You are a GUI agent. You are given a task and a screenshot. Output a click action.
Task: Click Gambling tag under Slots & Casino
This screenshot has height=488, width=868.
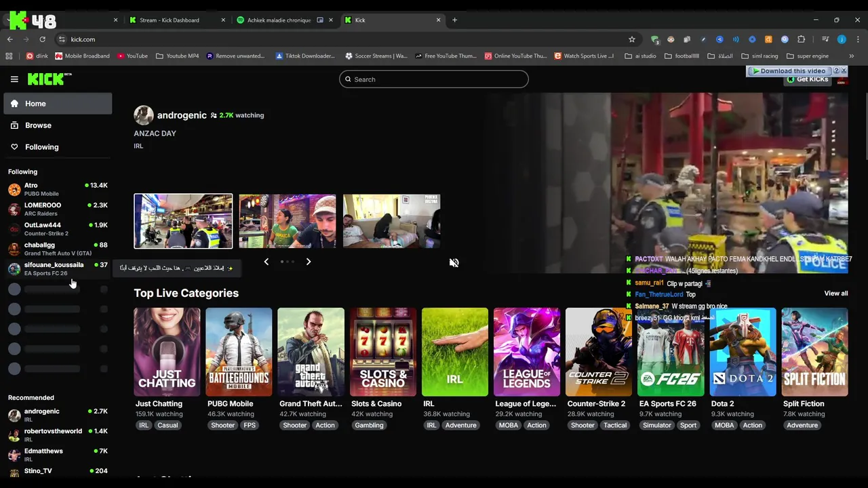point(369,426)
